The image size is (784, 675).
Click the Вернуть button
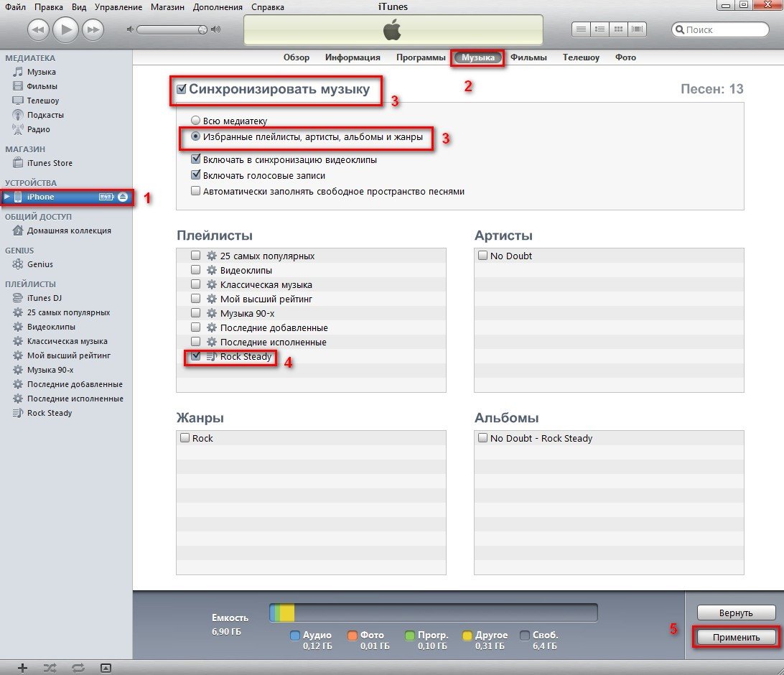(x=736, y=613)
